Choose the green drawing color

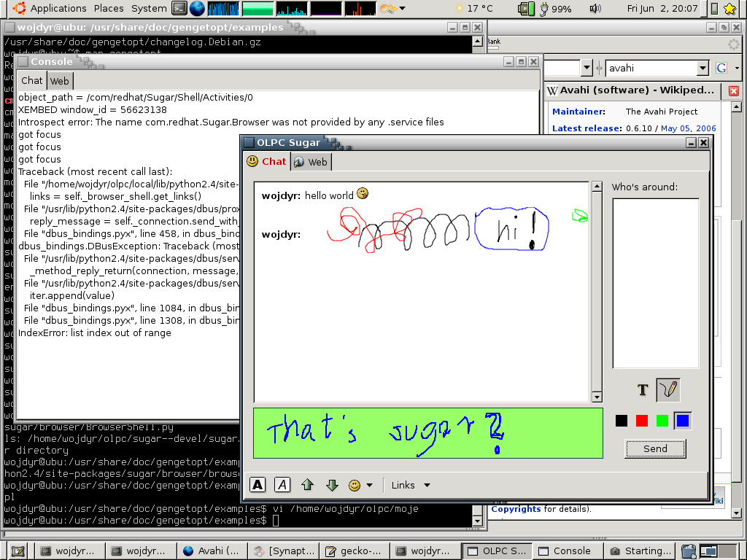point(662,421)
